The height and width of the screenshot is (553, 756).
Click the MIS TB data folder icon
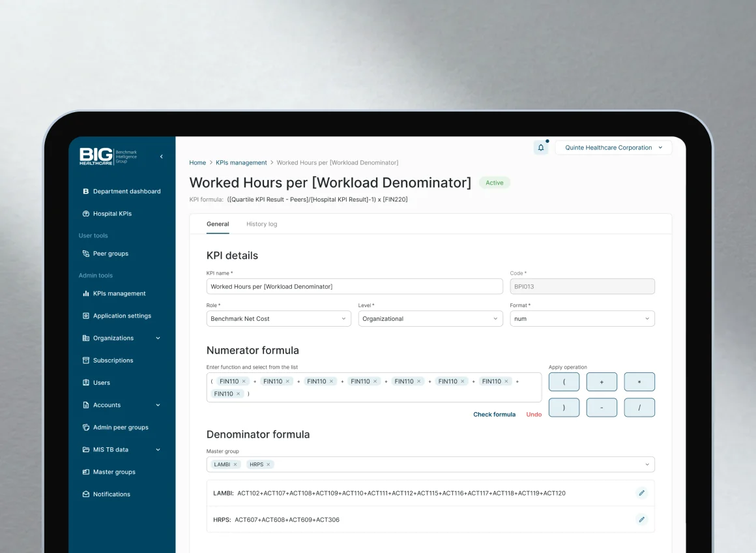(x=86, y=449)
